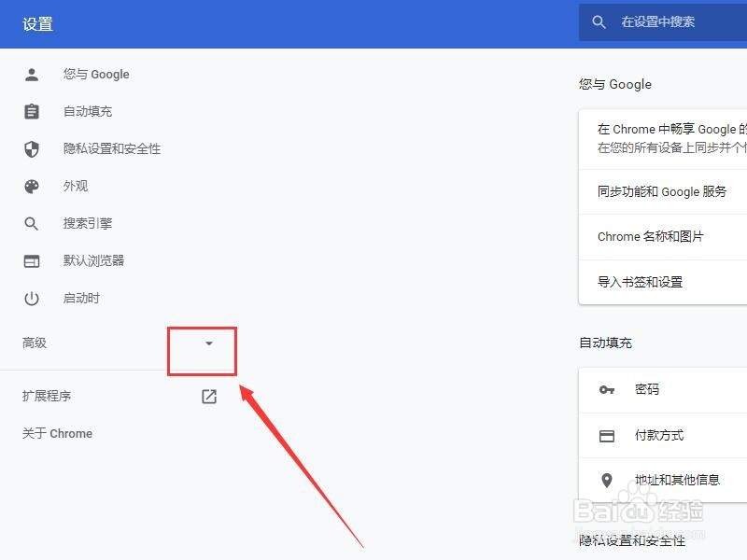Open the 您与 Google sidebar menu item

click(x=96, y=75)
